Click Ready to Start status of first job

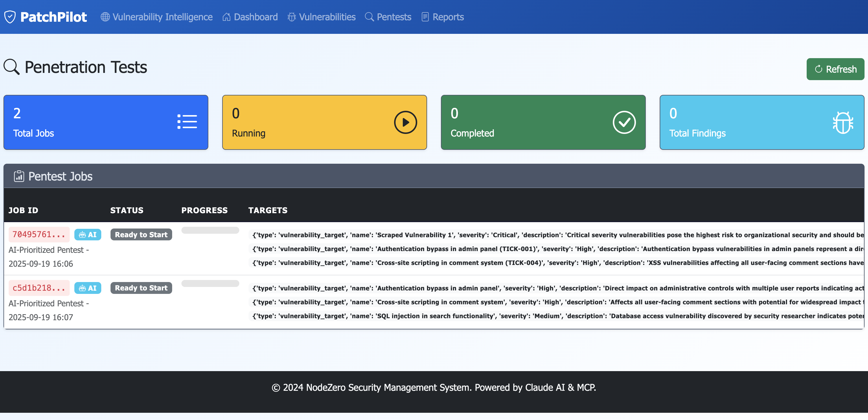[x=141, y=235]
